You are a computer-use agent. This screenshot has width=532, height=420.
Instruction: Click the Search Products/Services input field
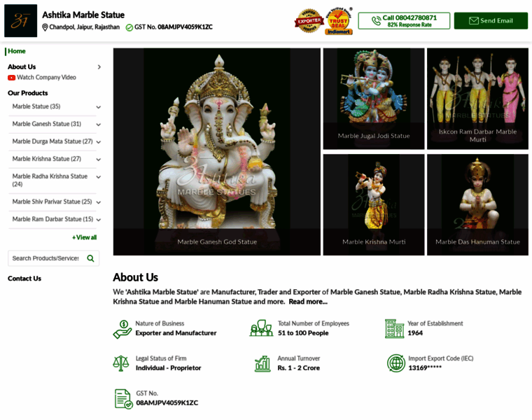[45, 258]
